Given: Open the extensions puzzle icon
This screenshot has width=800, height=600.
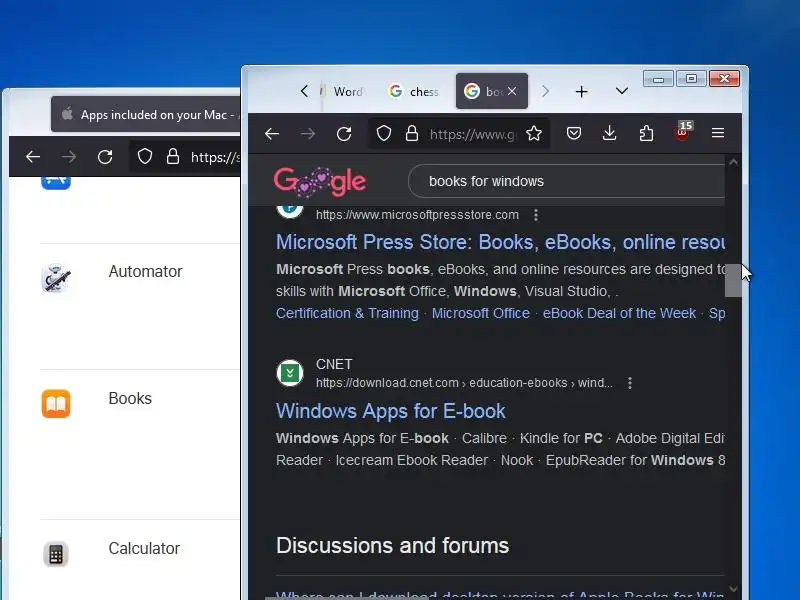Looking at the screenshot, I should click(646, 134).
